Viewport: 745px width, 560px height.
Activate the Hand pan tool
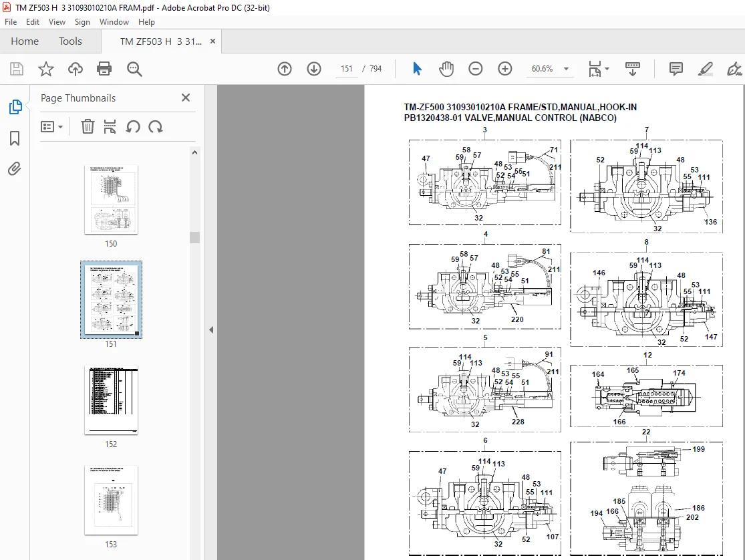pos(446,69)
